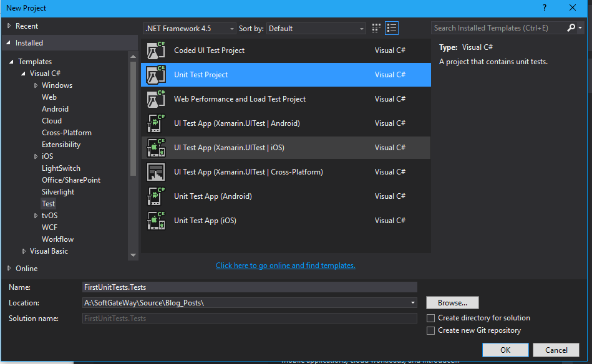Click the search magnifier icon
Viewport: 592px width, 364px height.
571,28
